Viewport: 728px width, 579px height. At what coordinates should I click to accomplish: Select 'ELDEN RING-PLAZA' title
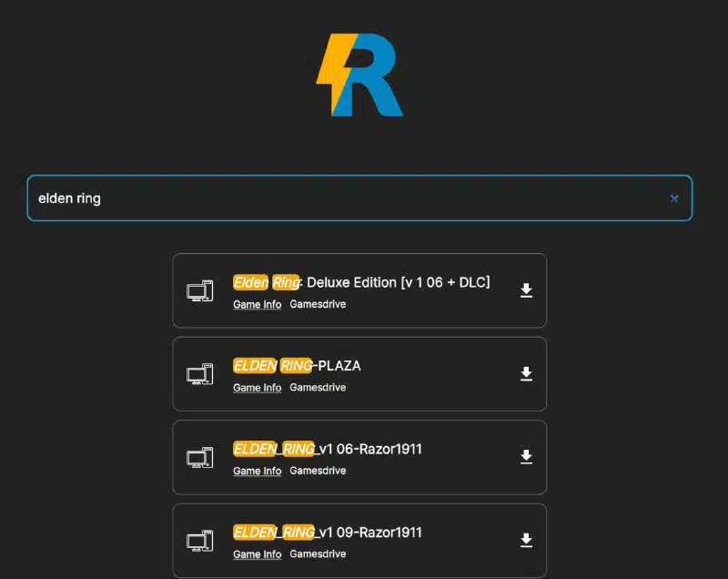click(297, 366)
